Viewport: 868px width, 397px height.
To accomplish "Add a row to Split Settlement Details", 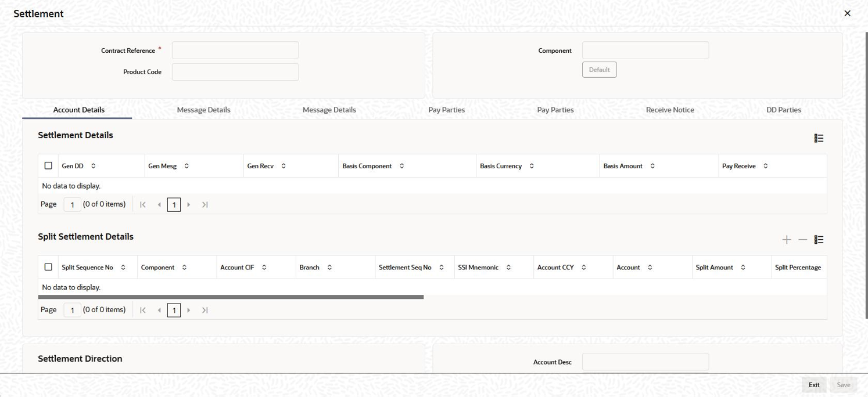I will [787, 240].
